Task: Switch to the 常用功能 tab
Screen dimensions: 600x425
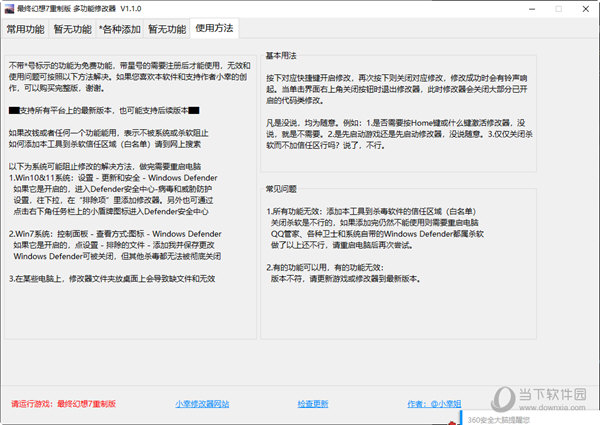Action: 25,29
